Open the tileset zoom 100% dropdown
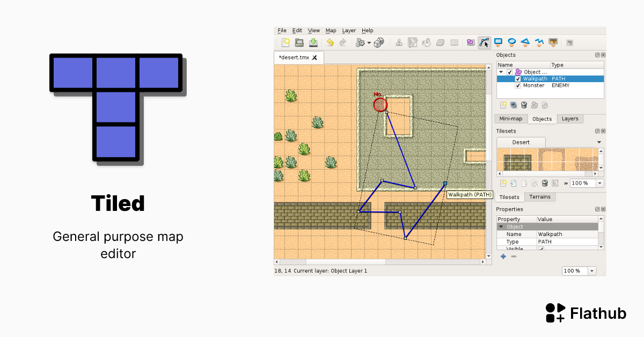This screenshot has height=337, width=644. pyautogui.click(x=599, y=184)
